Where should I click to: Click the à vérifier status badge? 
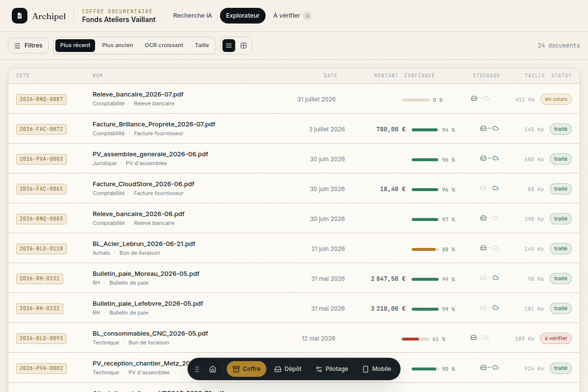coord(556,338)
